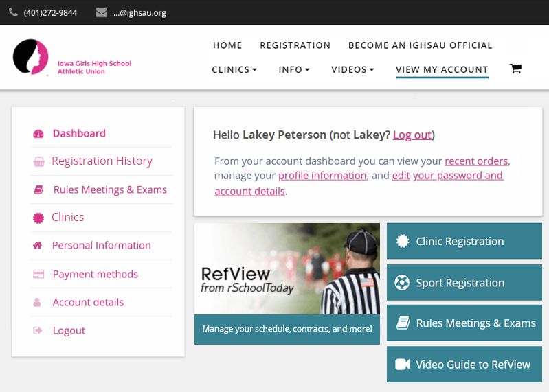The image size is (549, 392).
Task: Click the teal Rules Meetings & Exams button
Action: [464, 323]
